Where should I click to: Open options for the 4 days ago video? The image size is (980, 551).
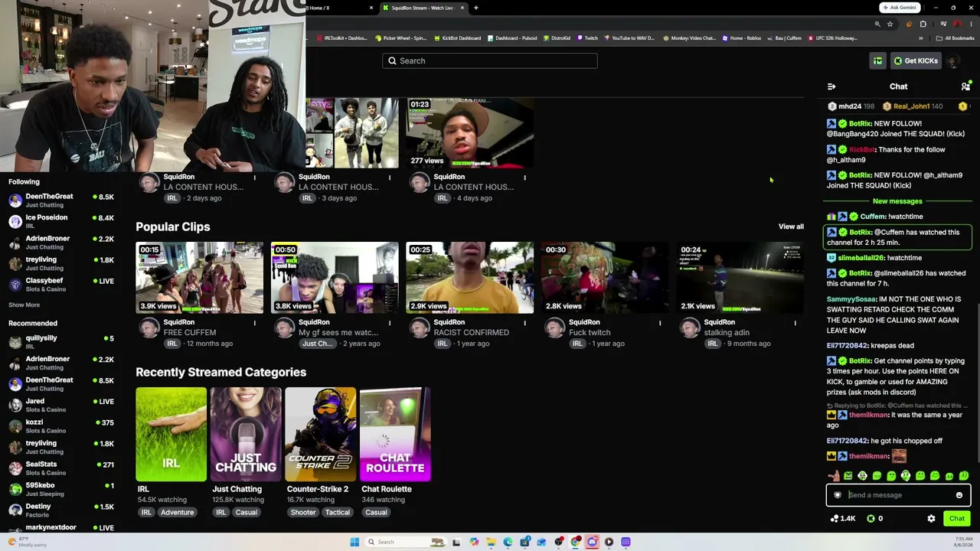click(x=525, y=178)
